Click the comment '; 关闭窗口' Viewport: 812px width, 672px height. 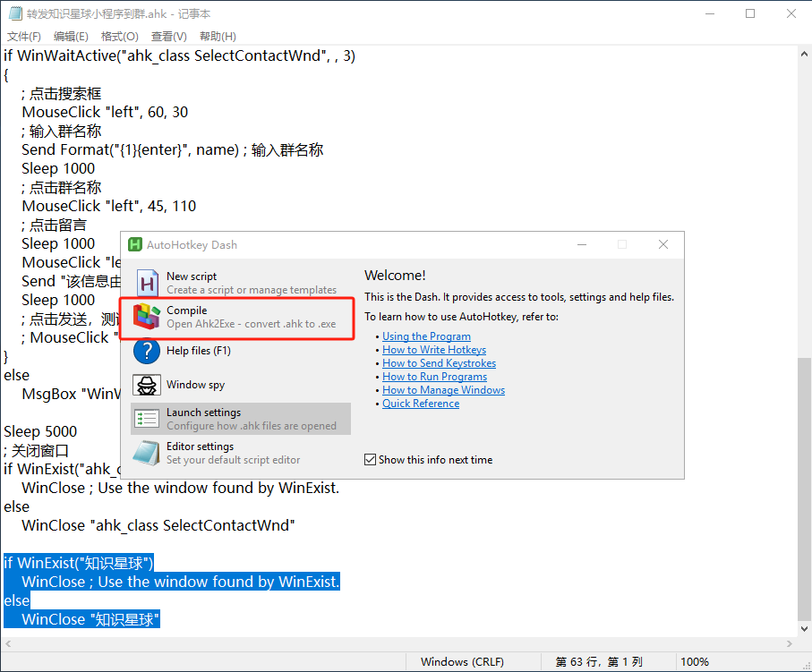tap(36, 450)
